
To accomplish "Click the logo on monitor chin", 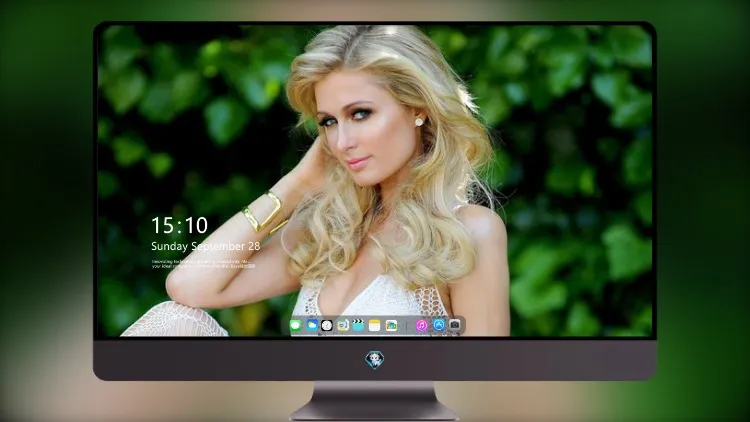I will pos(375,360).
